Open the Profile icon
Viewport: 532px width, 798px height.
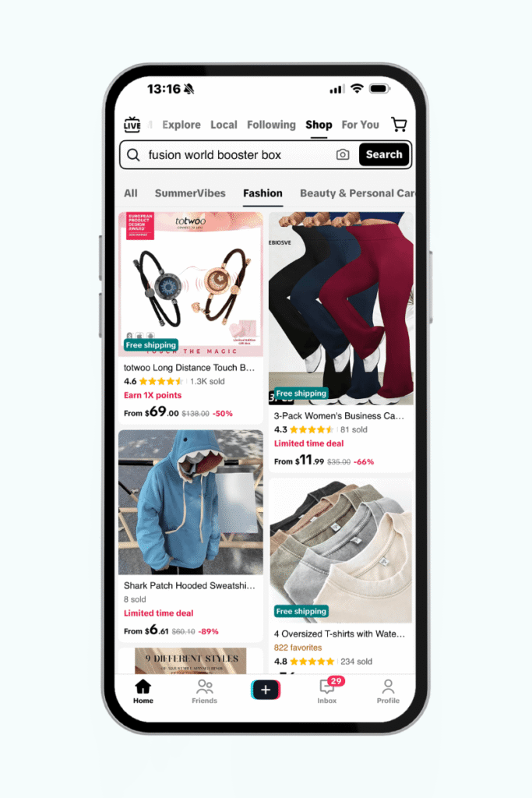[x=388, y=692]
